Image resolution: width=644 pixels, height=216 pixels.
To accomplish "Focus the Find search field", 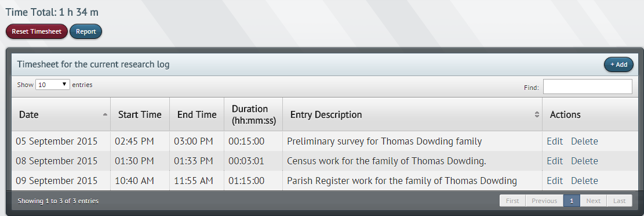I will pos(587,87).
